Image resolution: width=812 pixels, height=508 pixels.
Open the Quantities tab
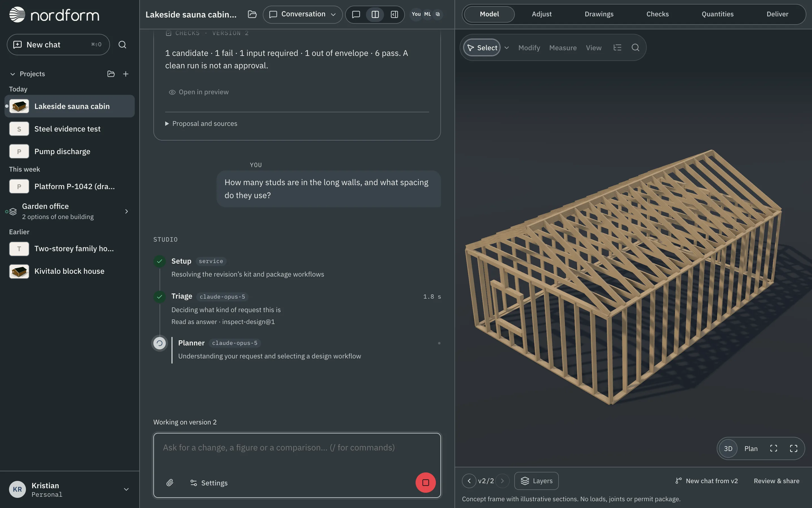click(717, 14)
